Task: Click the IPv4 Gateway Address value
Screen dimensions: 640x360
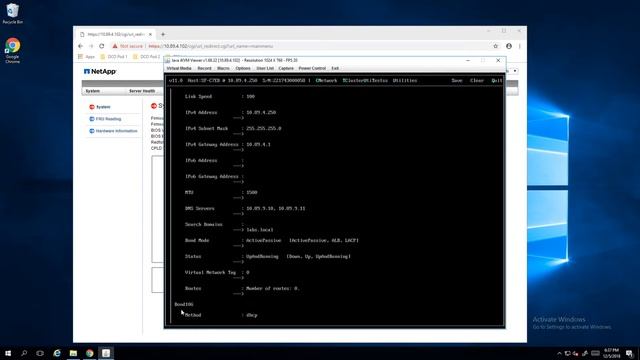Action: 258,144
